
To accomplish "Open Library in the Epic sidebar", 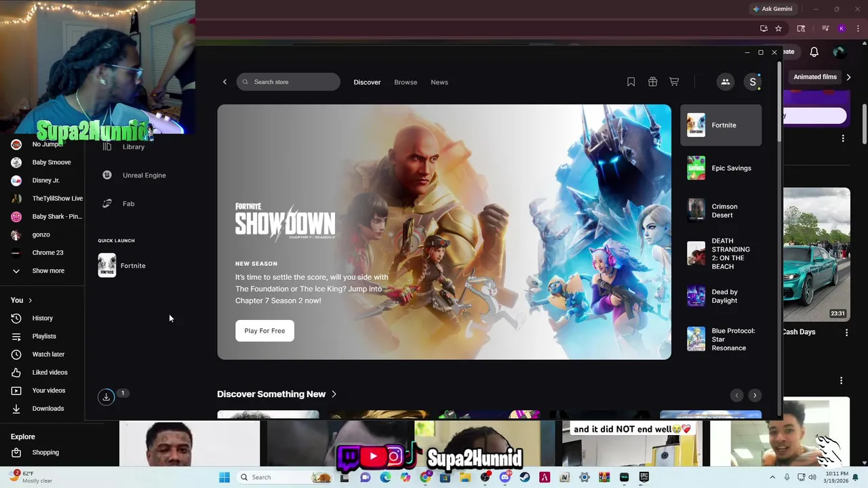I will pyautogui.click(x=134, y=147).
